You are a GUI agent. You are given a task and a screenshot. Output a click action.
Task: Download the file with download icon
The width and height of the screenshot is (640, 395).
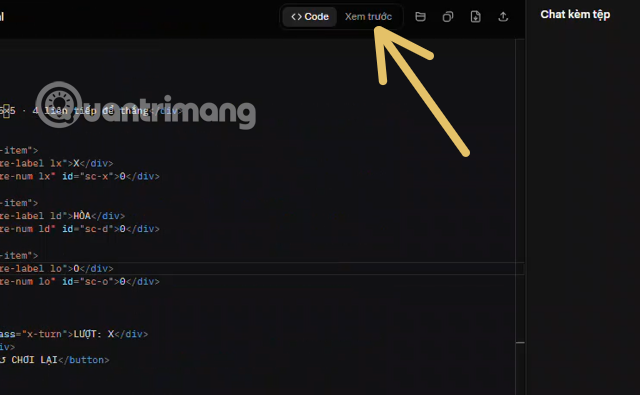pyautogui.click(x=476, y=17)
